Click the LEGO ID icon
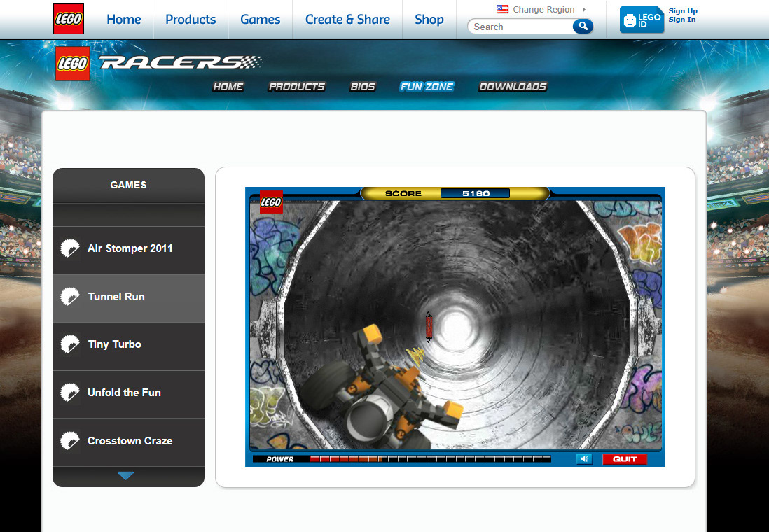This screenshot has height=532, width=769. 642,20
